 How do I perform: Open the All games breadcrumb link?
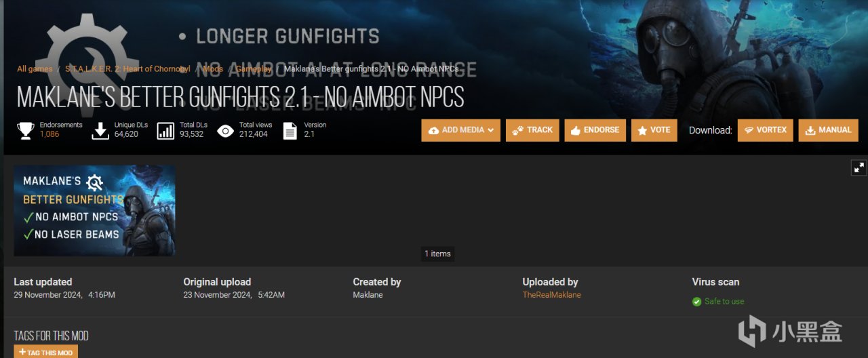35,69
